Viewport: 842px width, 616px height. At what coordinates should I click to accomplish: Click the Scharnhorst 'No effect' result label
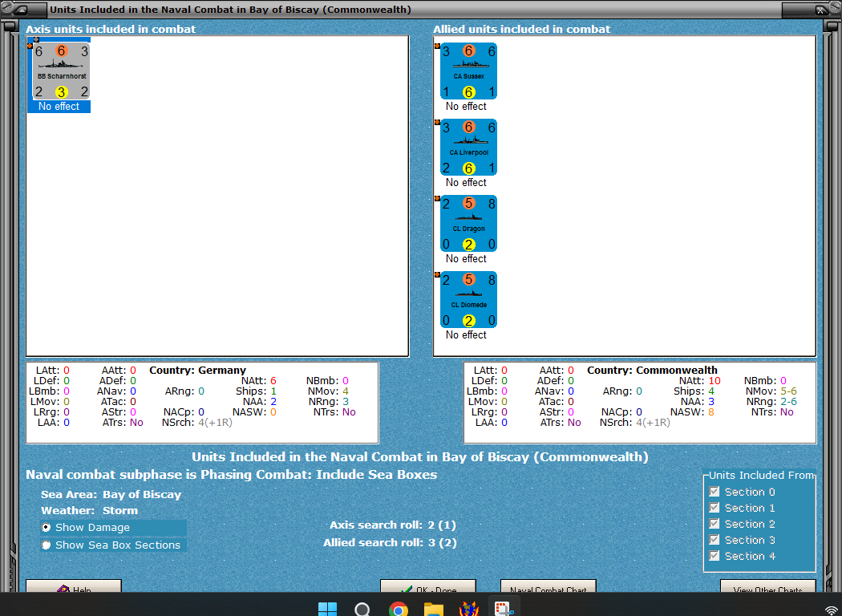tap(59, 107)
